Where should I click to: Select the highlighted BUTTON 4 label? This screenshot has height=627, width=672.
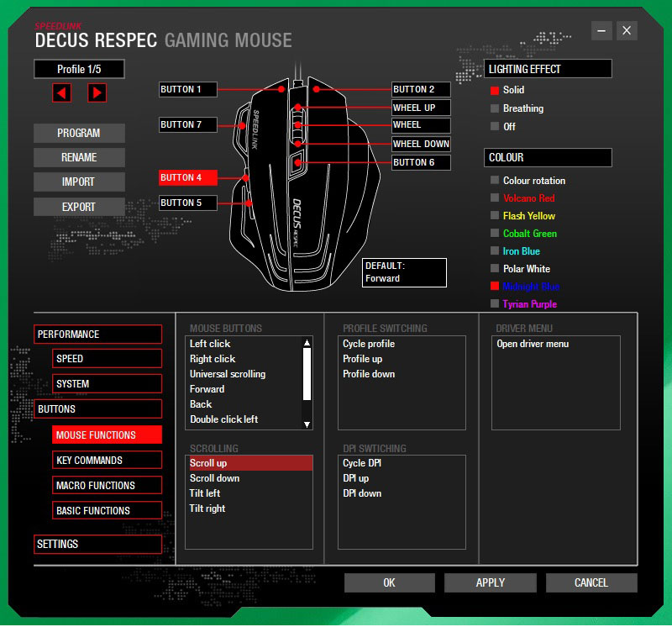coord(187,177)
